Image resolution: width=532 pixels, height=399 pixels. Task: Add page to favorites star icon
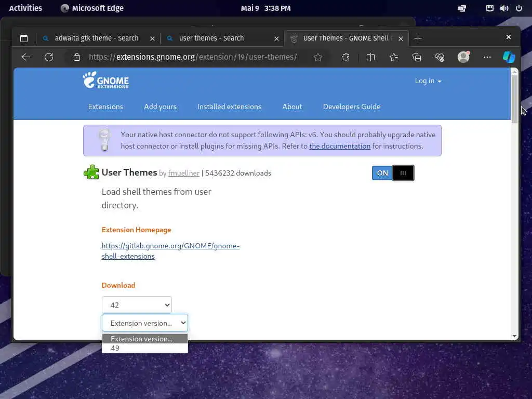click(x=317, y=57)
